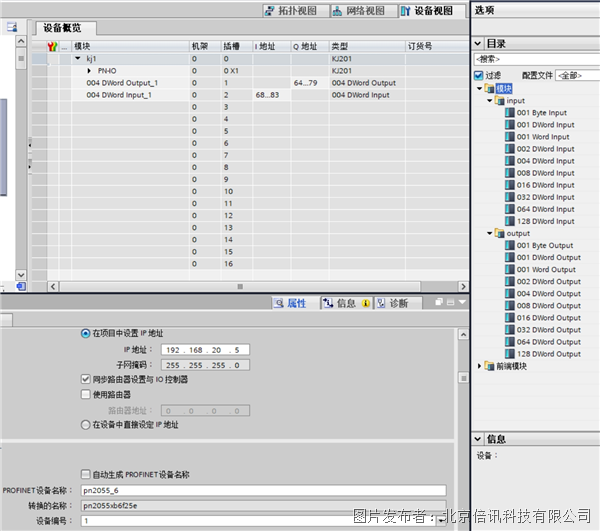Click the 004 DWord Input module icon

[x=510, y=161]
